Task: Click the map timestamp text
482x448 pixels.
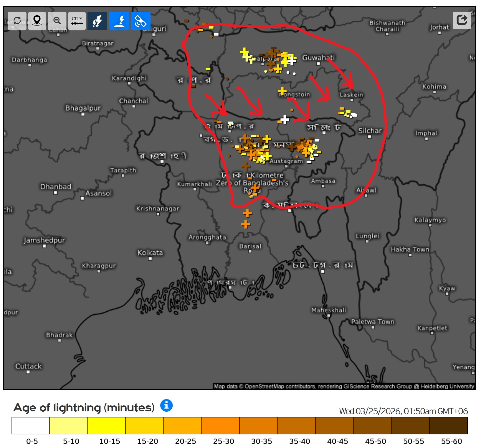Action: click(x=403, y=411)
